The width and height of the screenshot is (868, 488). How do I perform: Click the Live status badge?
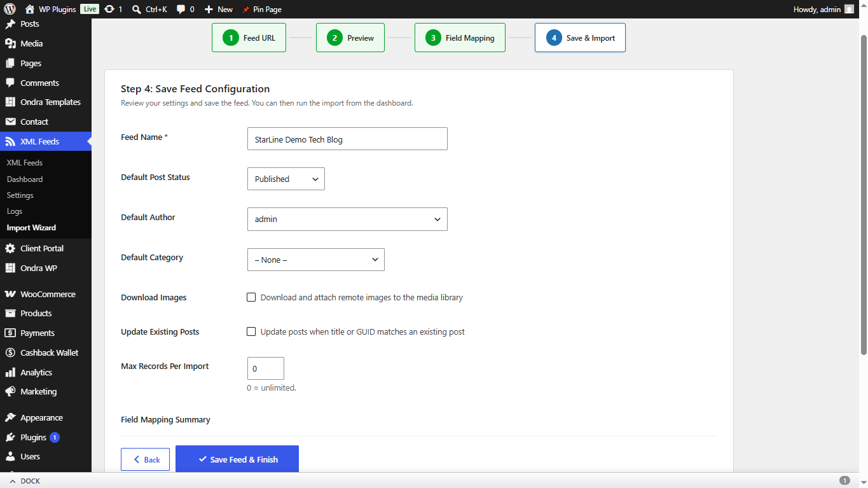click(90, 9)
